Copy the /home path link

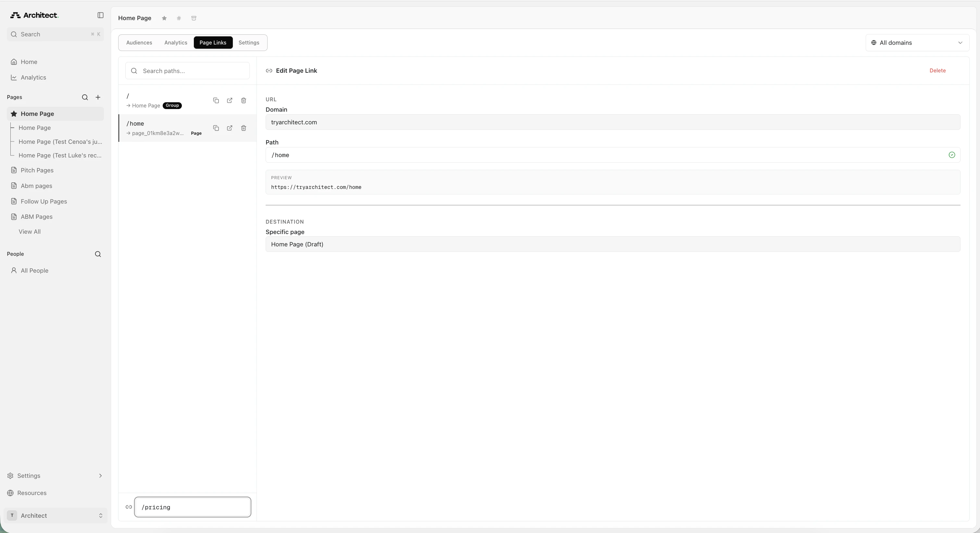(216, 128)
